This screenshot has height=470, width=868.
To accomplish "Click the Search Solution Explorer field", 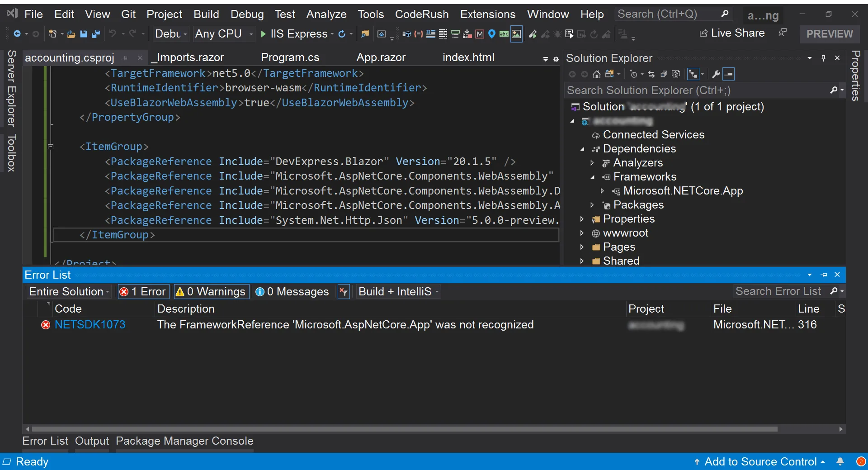I will point(696,90).
